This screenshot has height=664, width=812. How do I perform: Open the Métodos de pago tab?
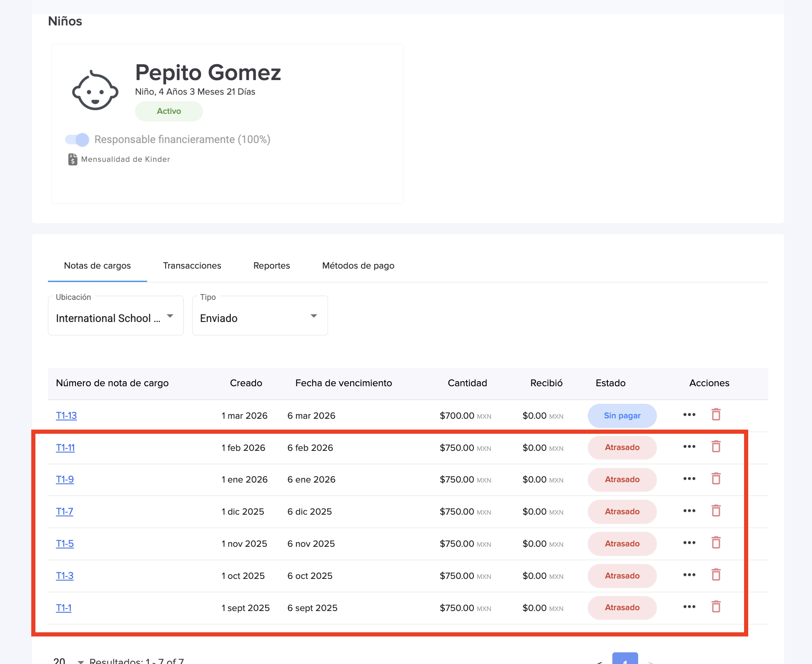coord(358,266)
